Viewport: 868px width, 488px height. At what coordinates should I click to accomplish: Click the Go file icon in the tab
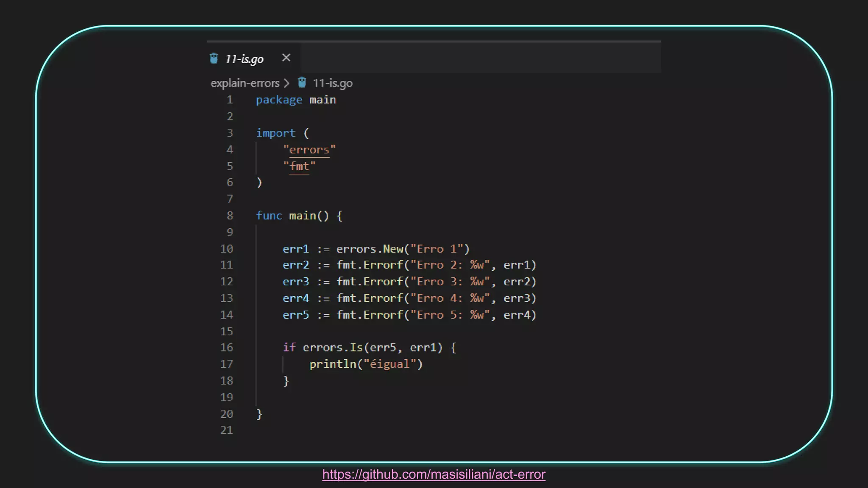click(214, 58)
